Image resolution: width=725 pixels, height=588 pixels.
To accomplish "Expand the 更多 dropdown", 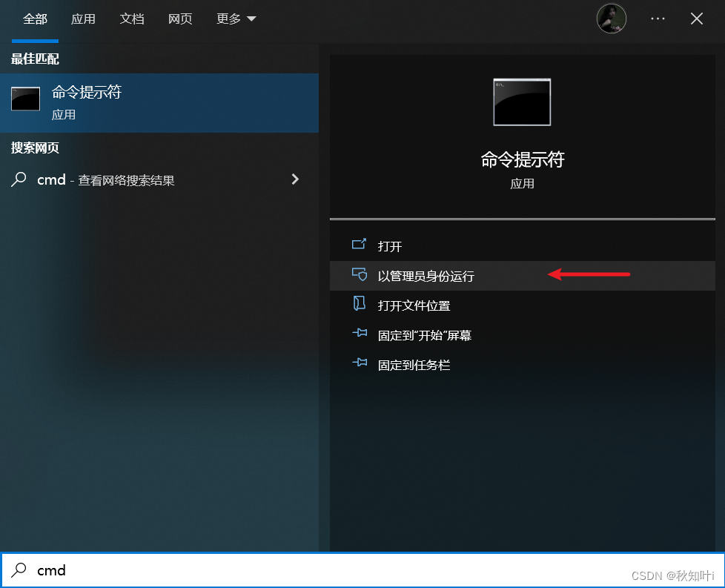I will coord(235,19).
